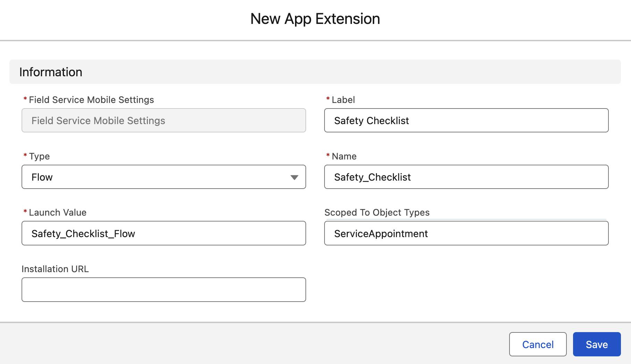Click the Scoped To Object Types label
Screen dimensions: 631x364
[377, 213]
